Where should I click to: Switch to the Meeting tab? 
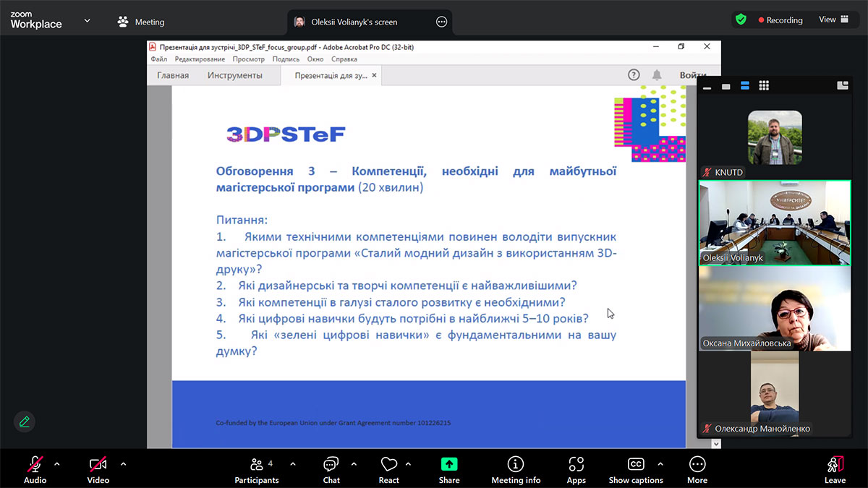pos(142,22)
